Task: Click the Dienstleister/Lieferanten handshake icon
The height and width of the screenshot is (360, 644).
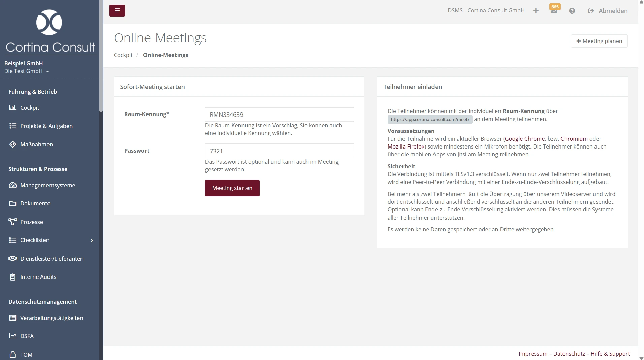Action: click(12, 259)
